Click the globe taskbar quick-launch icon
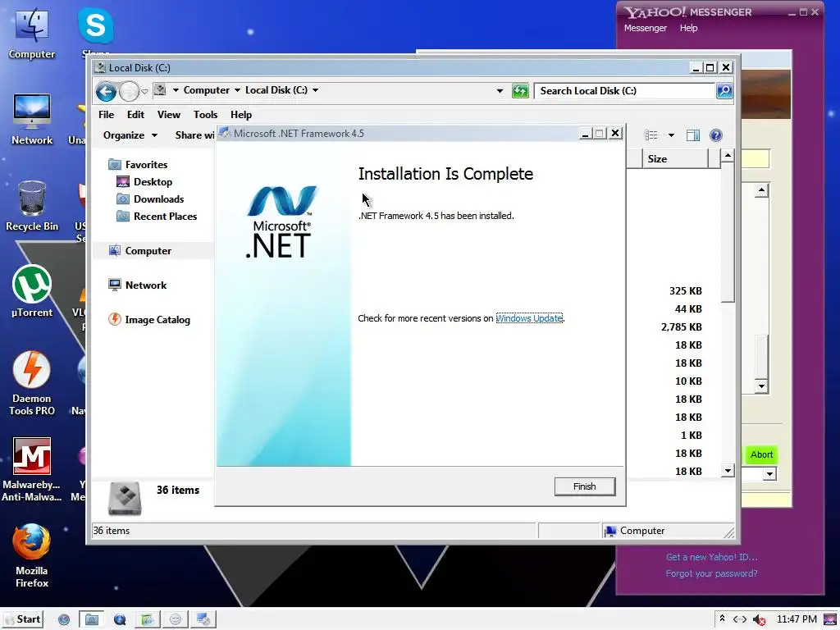Screen dimensions: 840x630 [x=64, y=620]
